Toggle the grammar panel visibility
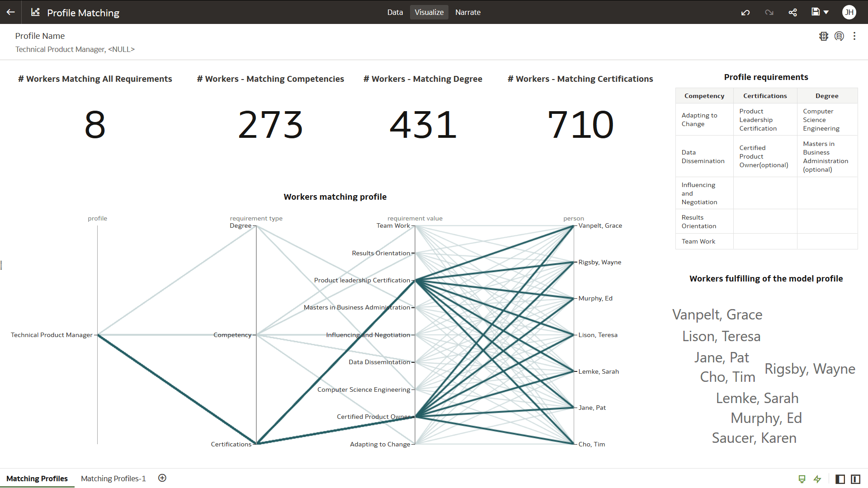 tap(855, 479)
